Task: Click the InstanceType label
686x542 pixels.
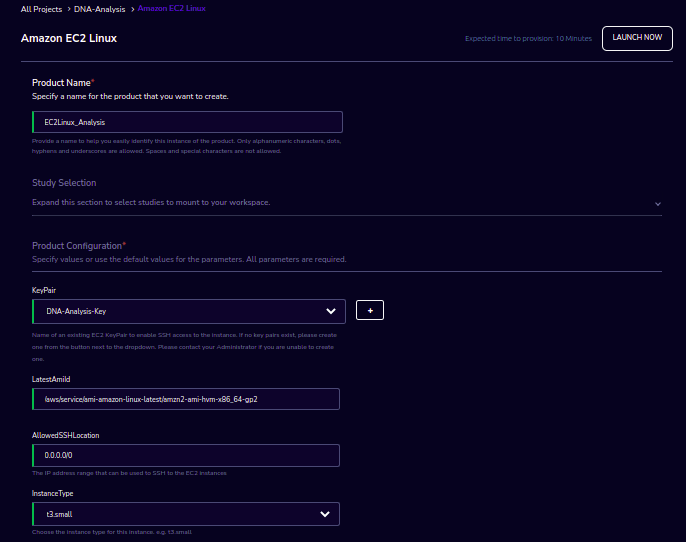Action: 52,493
